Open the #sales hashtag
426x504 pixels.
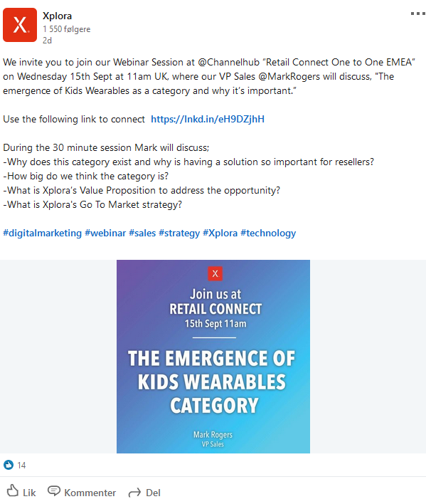point(142,233)
